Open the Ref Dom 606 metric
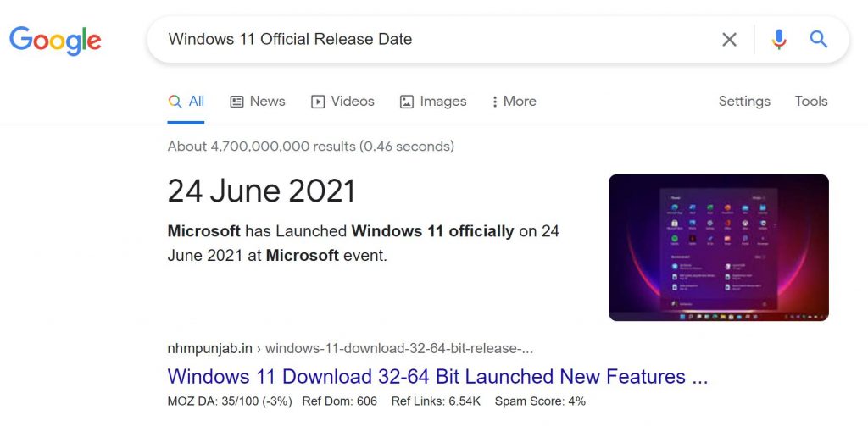The width and height of the screenshot is (868, 426). pos(339,401)
